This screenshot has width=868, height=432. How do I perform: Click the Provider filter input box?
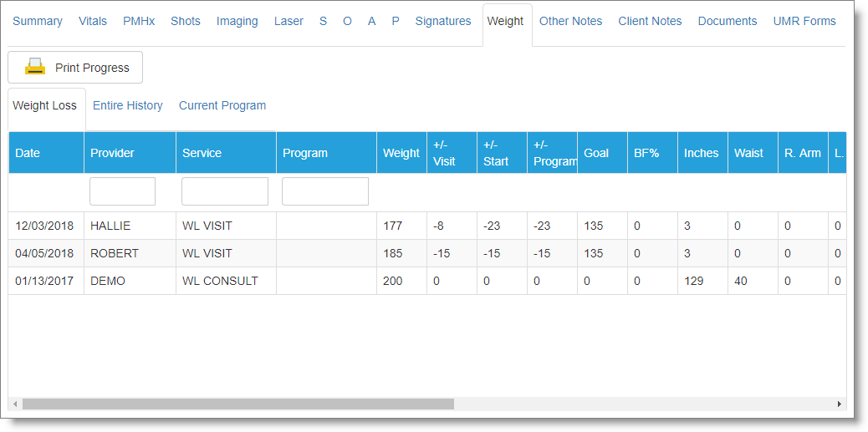pos(122,191)
